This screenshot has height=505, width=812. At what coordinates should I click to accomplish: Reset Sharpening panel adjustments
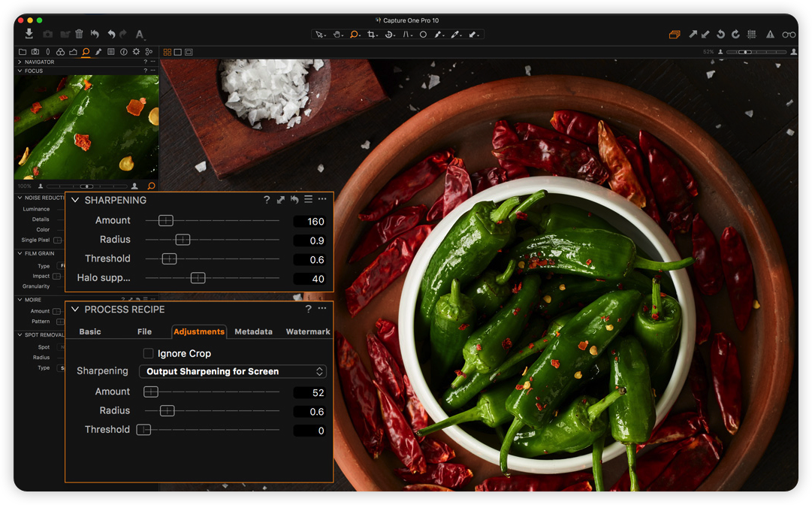coord(294,200)
